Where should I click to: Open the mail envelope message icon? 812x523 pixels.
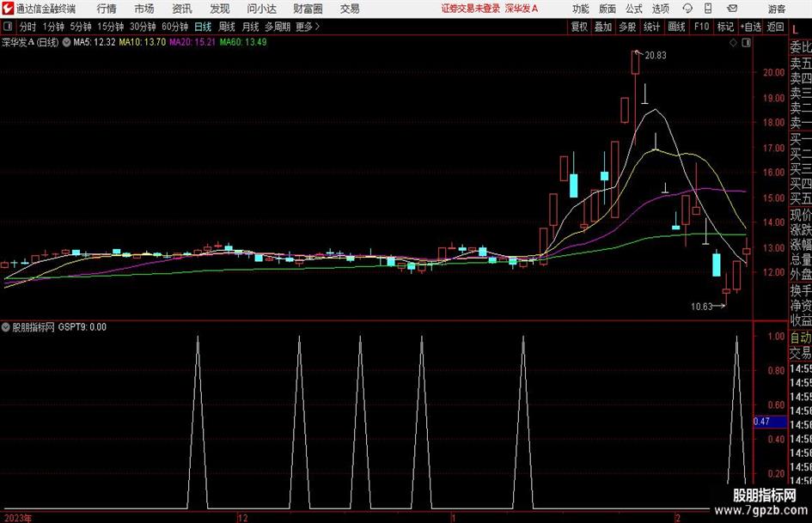(x=732, y=9)
